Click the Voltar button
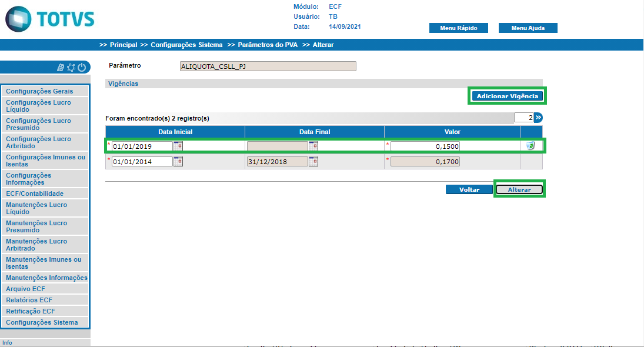 tap(469, 189)
